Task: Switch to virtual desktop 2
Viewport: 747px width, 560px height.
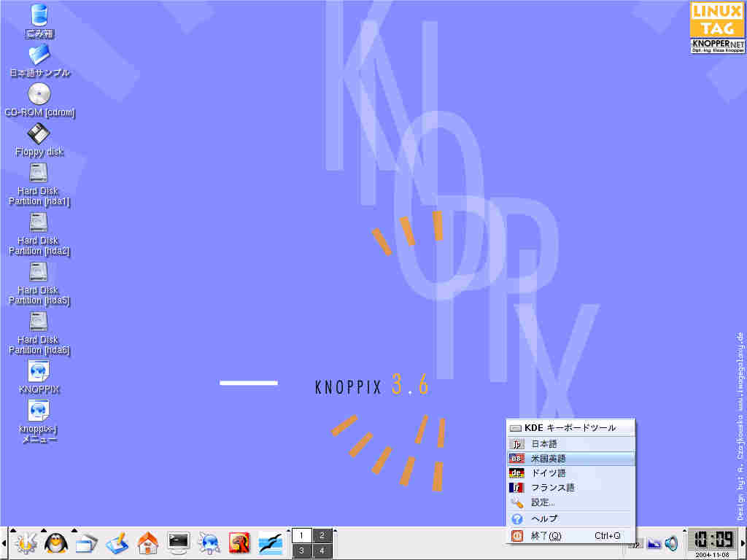Action: (322, 536)
